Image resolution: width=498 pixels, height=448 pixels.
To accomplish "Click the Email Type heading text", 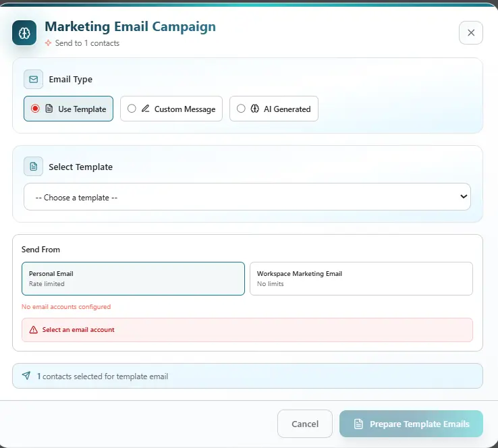I will tap(70, 80).
